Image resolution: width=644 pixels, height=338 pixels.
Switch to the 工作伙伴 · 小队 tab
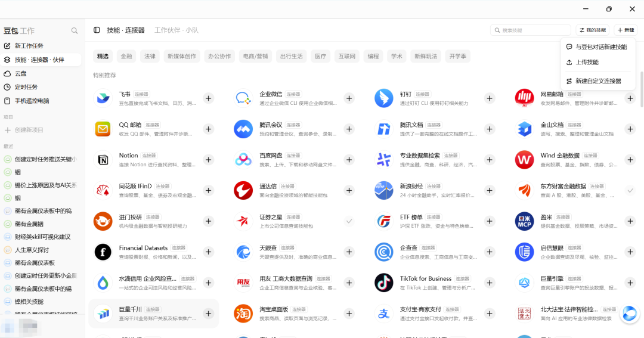(176, 30)
